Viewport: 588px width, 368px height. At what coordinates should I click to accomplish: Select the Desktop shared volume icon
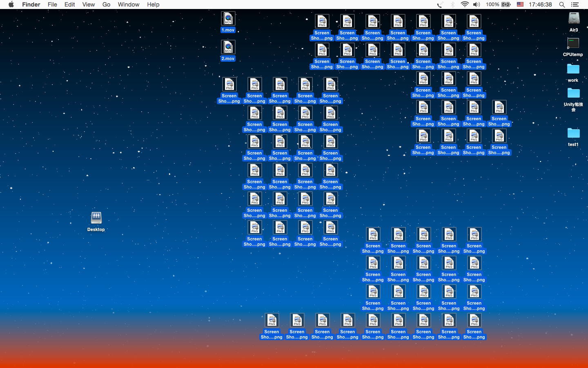96,218
